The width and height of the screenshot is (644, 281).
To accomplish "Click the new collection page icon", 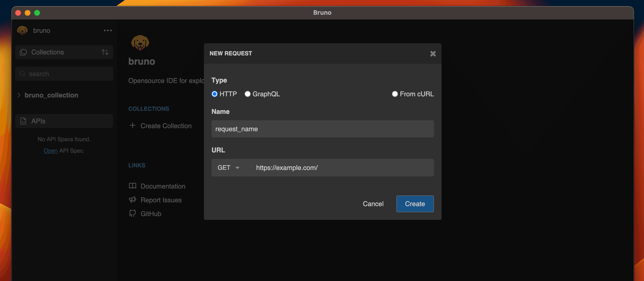I will click(23, 52).
